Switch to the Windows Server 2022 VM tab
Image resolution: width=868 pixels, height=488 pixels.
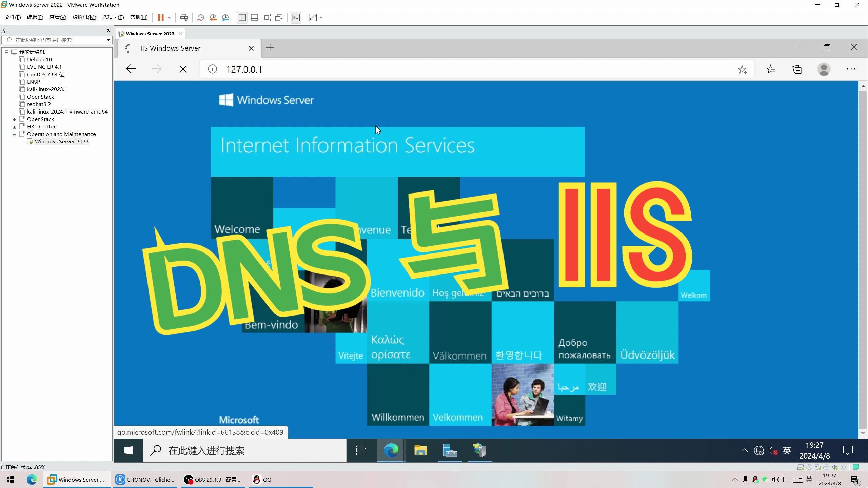pyautogui.click(x=150, y=34)
